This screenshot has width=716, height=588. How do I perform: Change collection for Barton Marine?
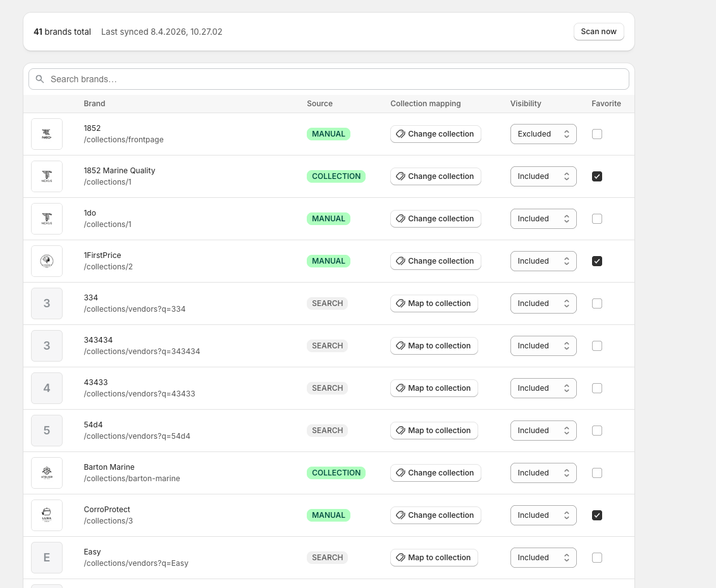436,473
